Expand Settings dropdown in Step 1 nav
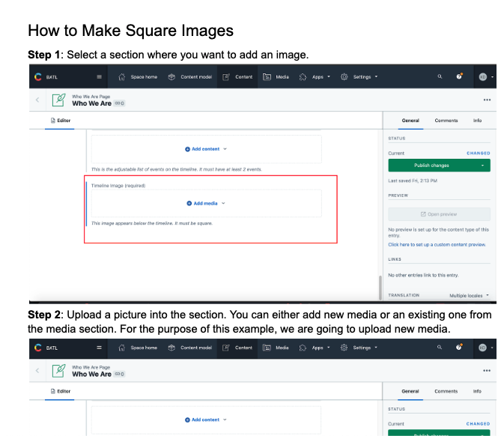Image resolution: width=504 pixels, height=436 pixels. click(359, 77)
